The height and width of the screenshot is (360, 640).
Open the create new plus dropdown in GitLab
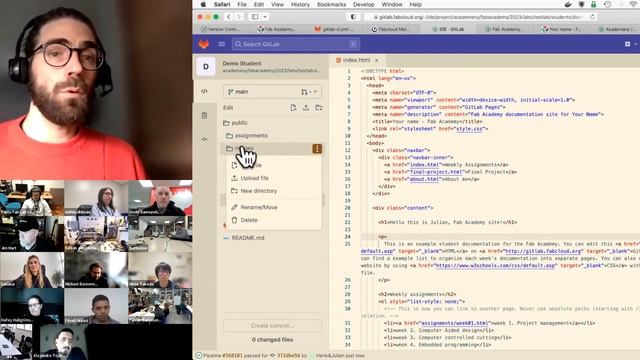(x=631, y=44)
